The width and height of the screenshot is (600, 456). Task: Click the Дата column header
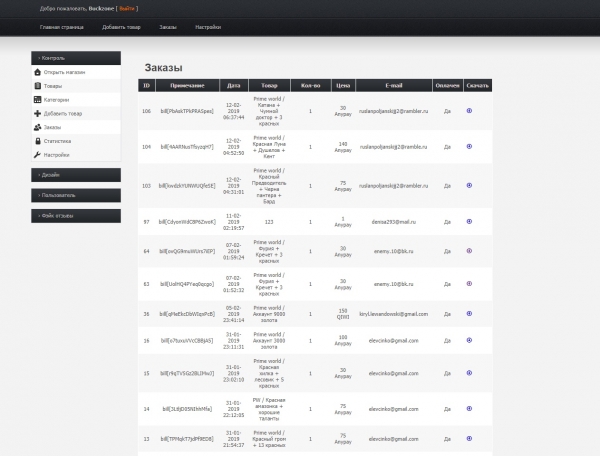click(234, 86)
